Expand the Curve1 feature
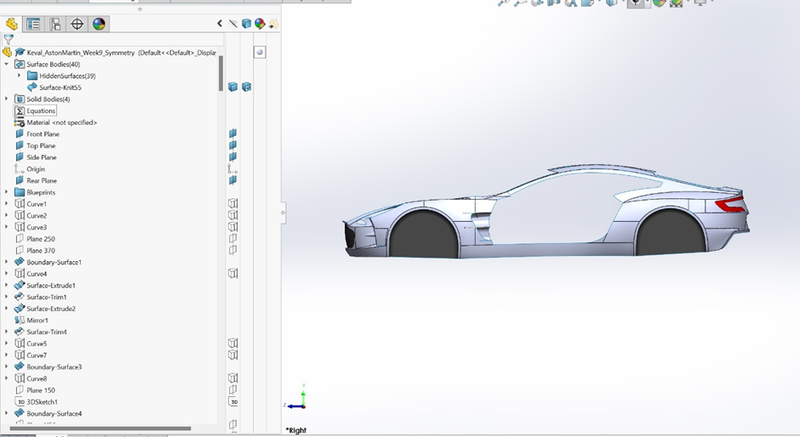The height and width of the screenshot is (437, 800). point(7,204)
